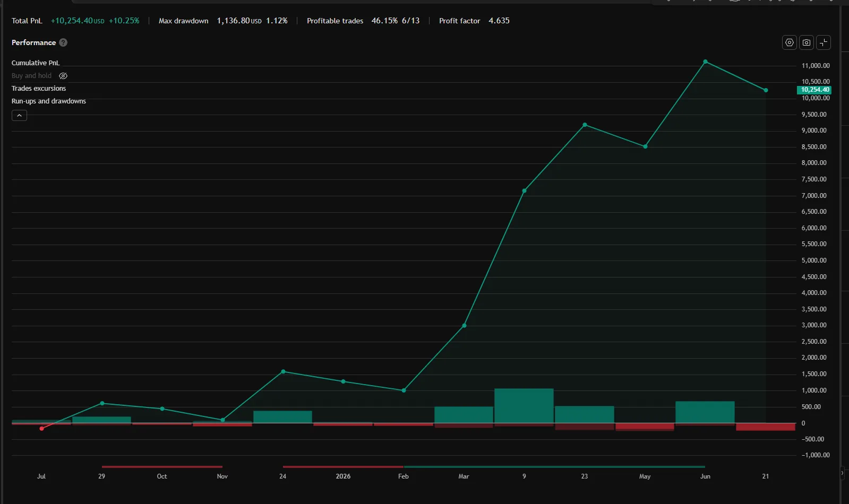Click the red drawdown line near Oct
849x504 pixels.
pyautogui.click(x=162, y=467)
